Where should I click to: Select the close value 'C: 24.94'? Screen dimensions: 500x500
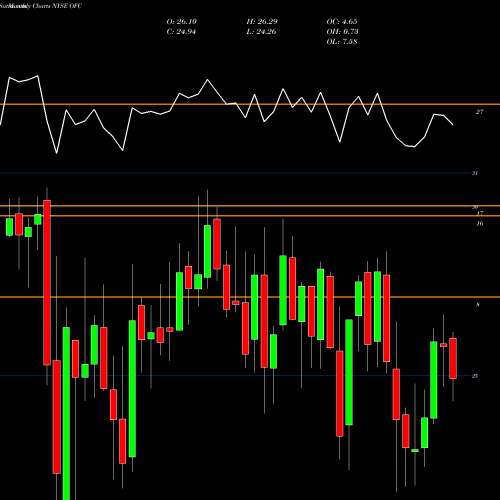pos(181,32)
